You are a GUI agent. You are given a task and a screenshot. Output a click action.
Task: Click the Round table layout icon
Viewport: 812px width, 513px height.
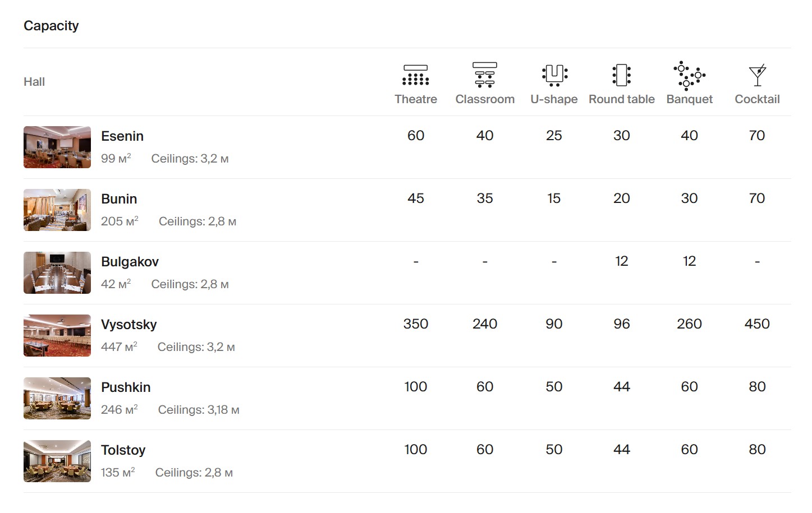[621, 75]
